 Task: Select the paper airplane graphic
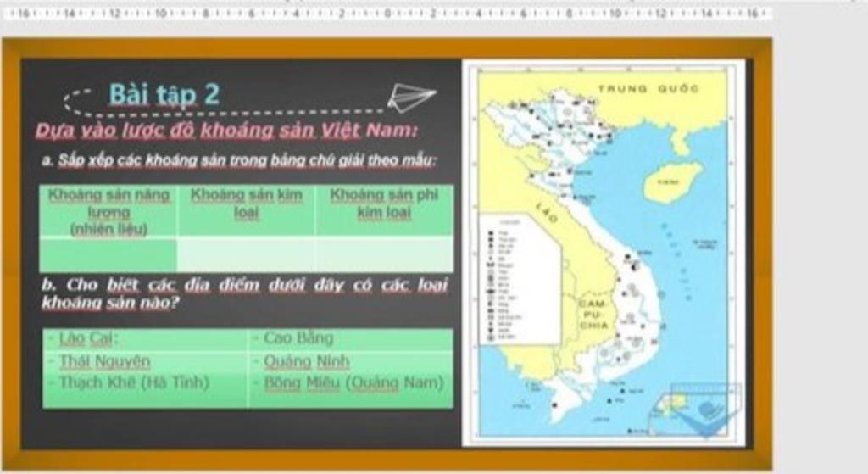pyautogui.click(x=411, y=97)
